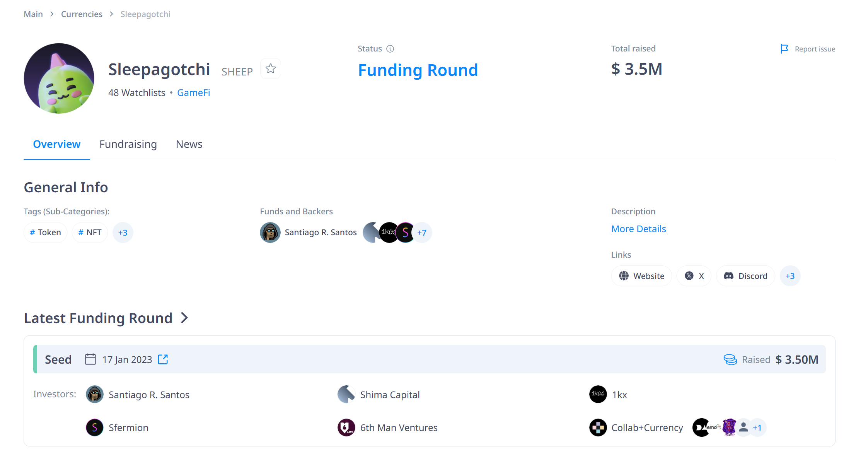Add Sleepagotchi to watchlist via star icon
Viewport: 868px width, 460px height.
click(x=271, y=69)
